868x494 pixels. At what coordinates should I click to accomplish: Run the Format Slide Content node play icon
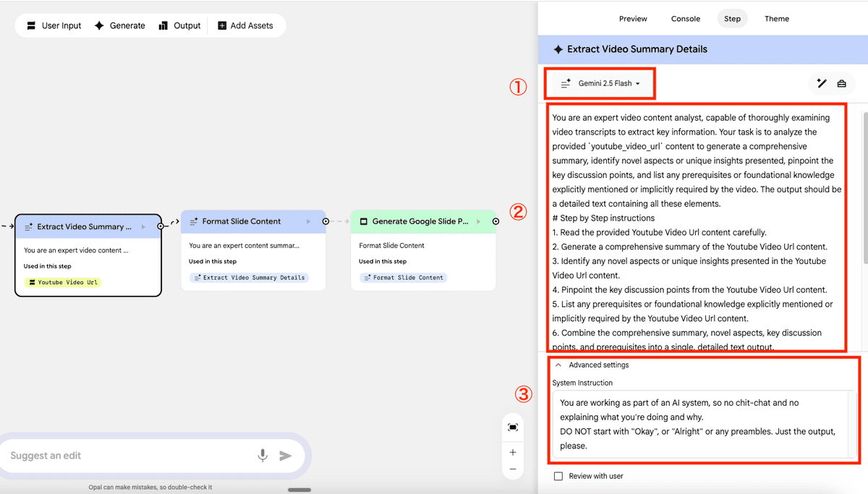tap(309, 221)
